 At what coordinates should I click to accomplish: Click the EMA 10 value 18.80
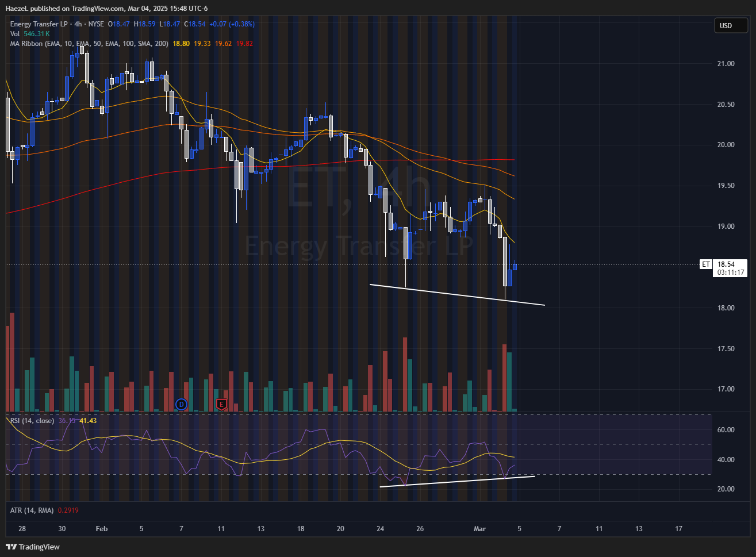coord(181,44)
